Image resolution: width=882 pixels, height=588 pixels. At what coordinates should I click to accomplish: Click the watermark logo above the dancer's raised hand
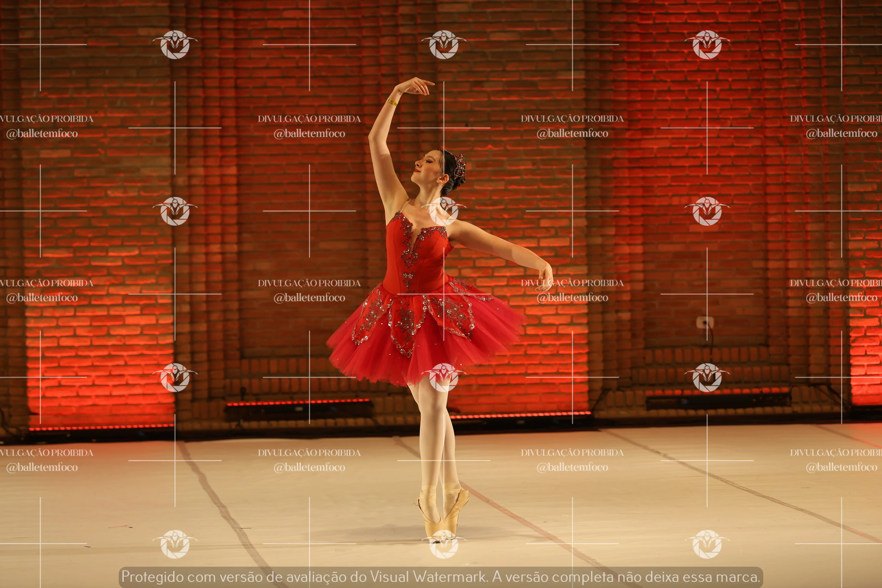444,45
